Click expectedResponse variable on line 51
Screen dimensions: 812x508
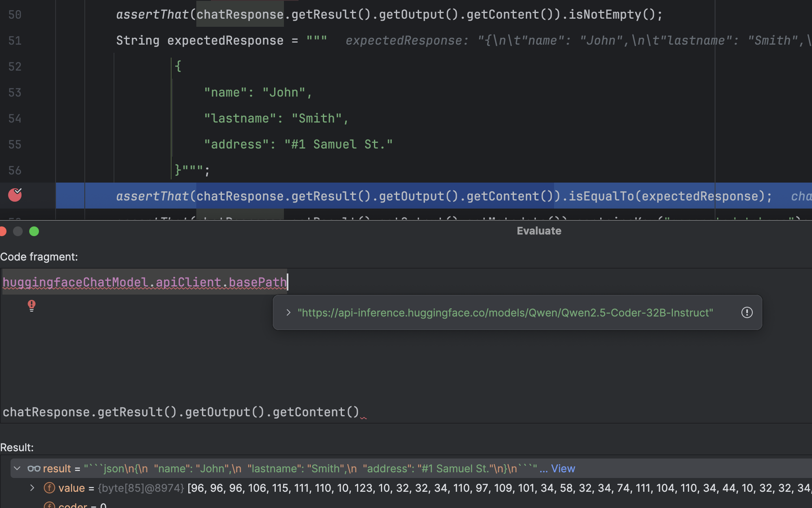pyautogui.click(x=225, y=41)
